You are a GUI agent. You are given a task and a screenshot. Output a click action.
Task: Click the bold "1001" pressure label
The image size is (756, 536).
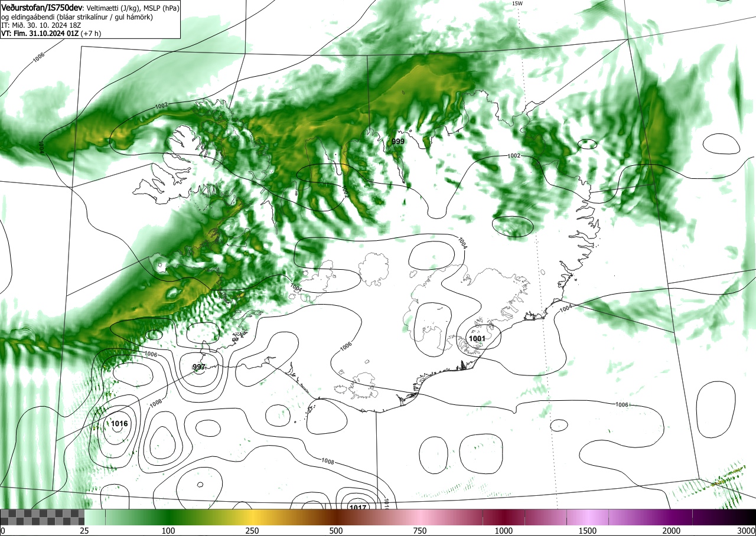pyautogui.click(x=476, y=338)
